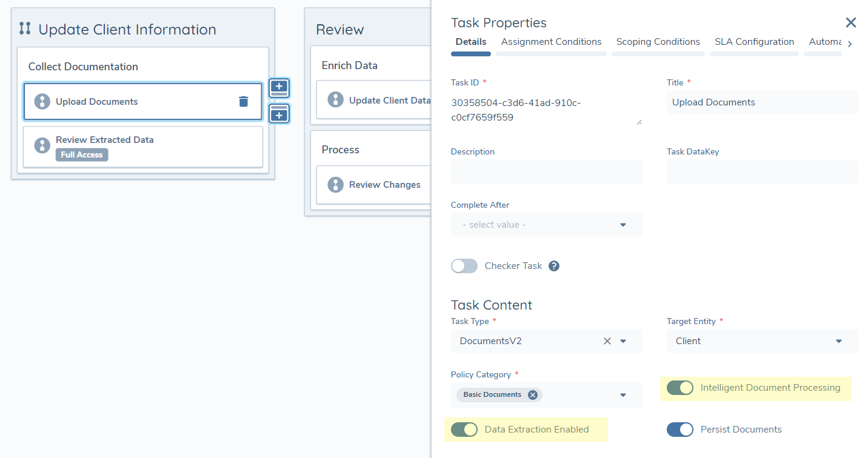Open the Target Entity dropdown

tap(839, 340)
